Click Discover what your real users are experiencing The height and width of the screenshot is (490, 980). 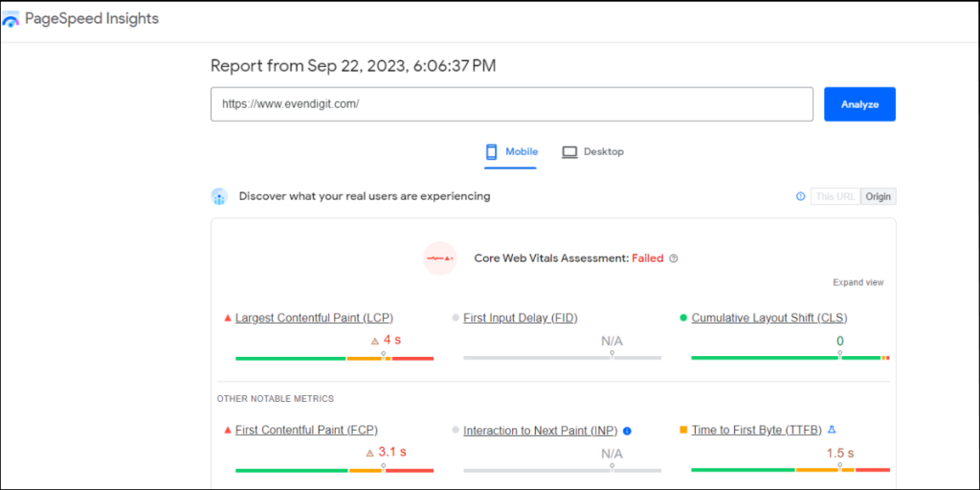pos(365,196)
